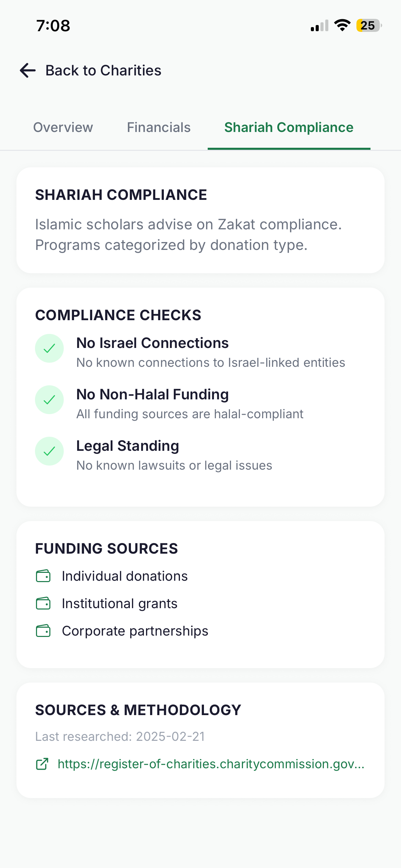
Task: Toggle the Legal Standing checkmark
Action: point(49,451)
